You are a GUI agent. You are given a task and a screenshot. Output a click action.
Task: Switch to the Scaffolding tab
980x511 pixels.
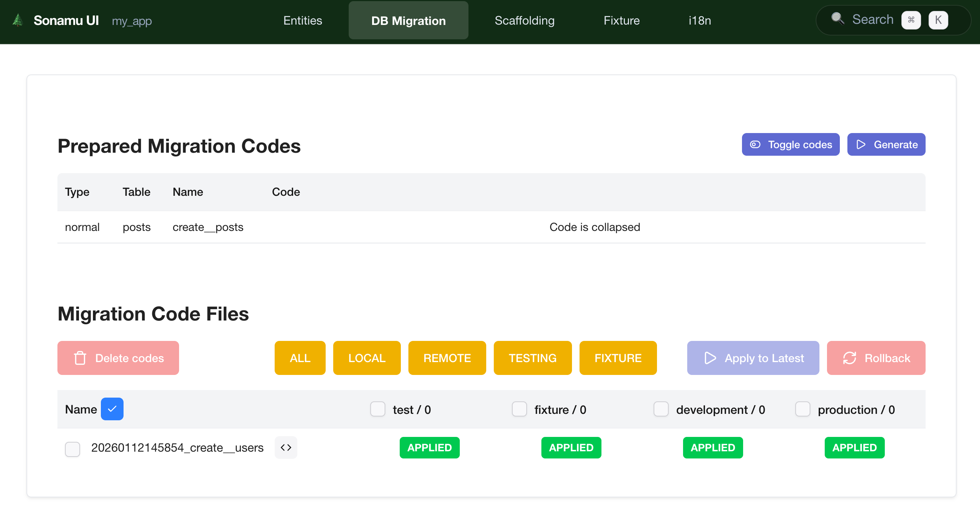tap(524, 20)
